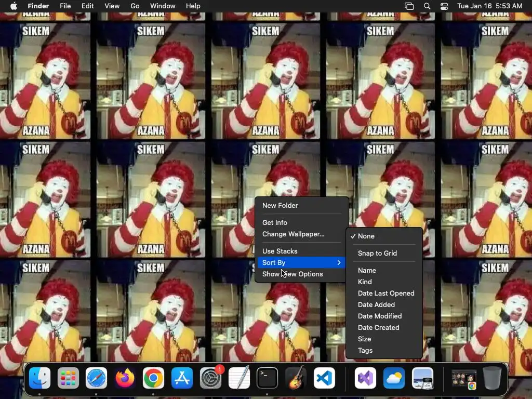This screenshot has width=532, height=399.
Task: Select Show View Options
Action: click(x=302, y=274)
